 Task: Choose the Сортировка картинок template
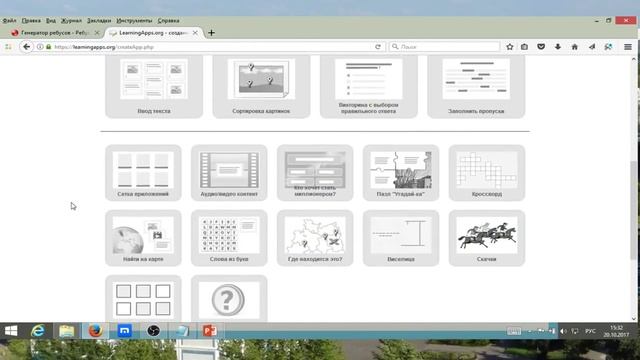[261, 87]
